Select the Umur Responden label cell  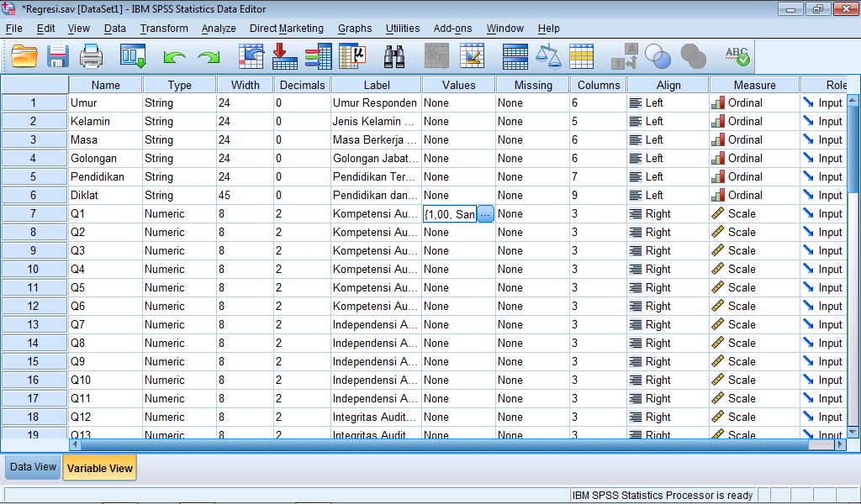(377, 103)
